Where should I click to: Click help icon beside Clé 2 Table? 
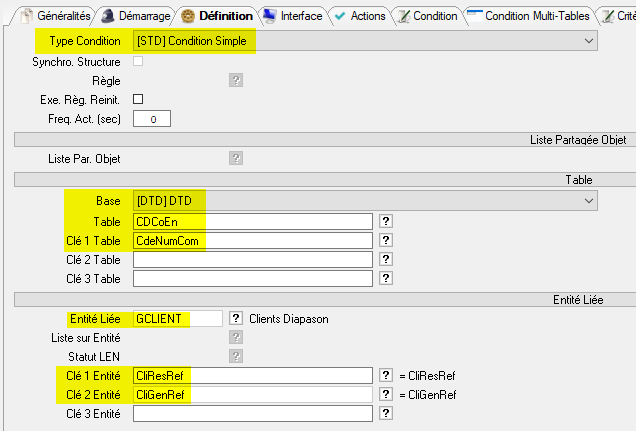(x=385, y=259)
